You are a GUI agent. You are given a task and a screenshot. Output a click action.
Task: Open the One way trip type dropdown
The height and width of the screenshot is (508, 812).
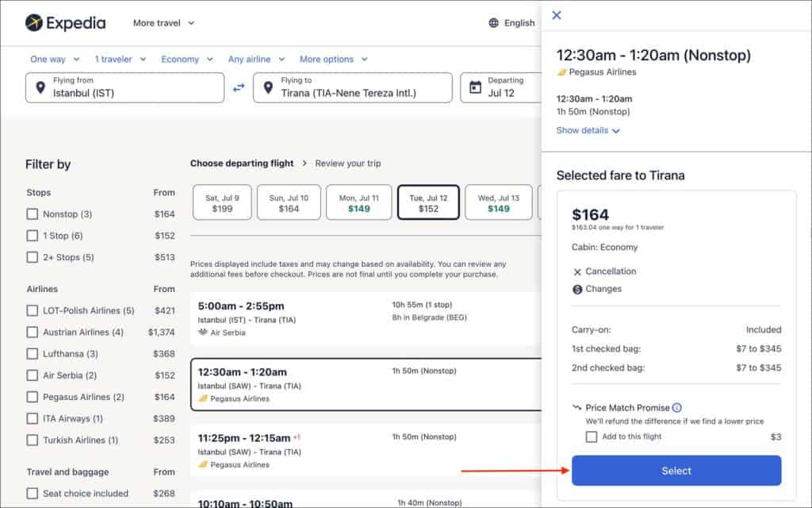(x=55, y=59)
